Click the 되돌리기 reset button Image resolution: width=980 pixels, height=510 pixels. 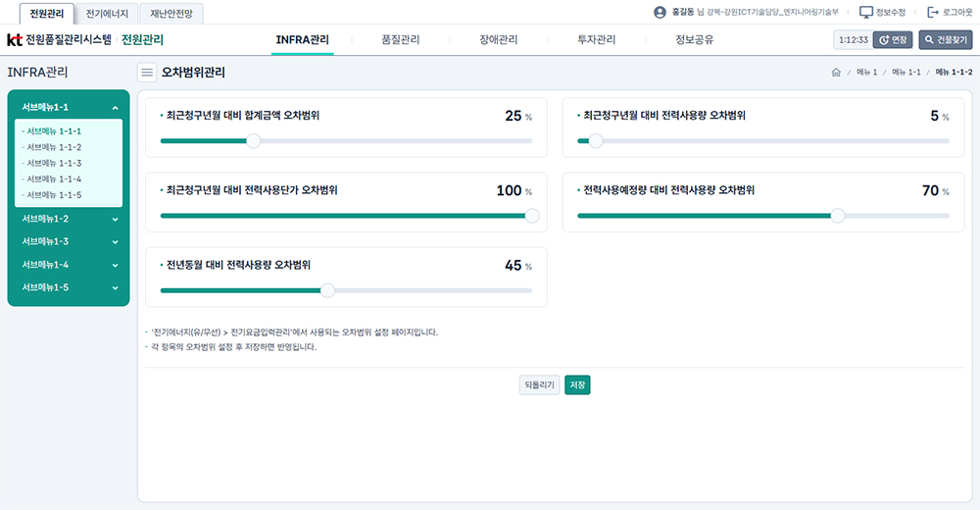[539, 385]
